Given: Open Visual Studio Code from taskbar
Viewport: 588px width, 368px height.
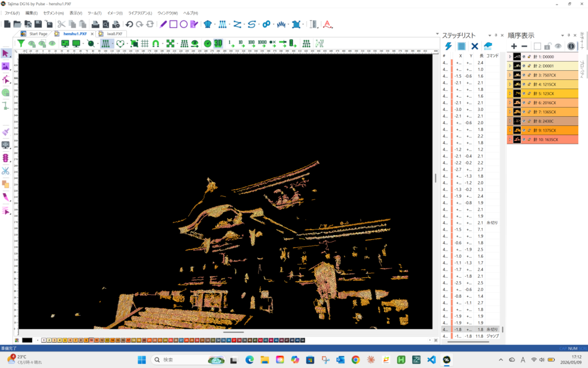Looking at the screenshot, I should 431,360.
